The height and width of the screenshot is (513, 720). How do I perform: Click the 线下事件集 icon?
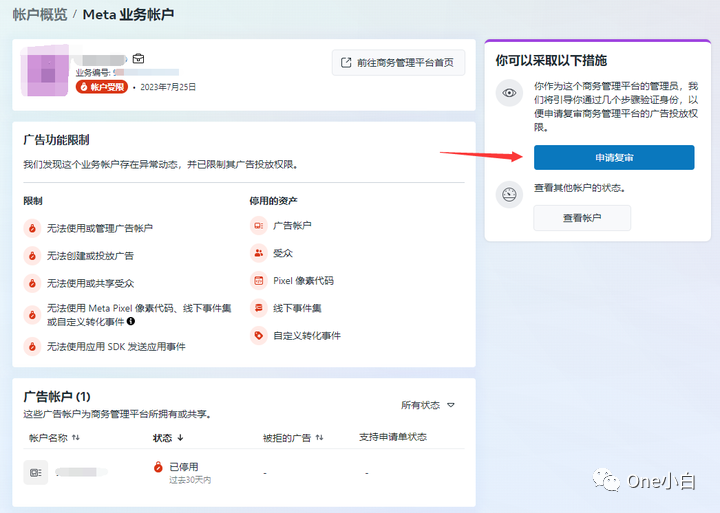coord(259,308)
